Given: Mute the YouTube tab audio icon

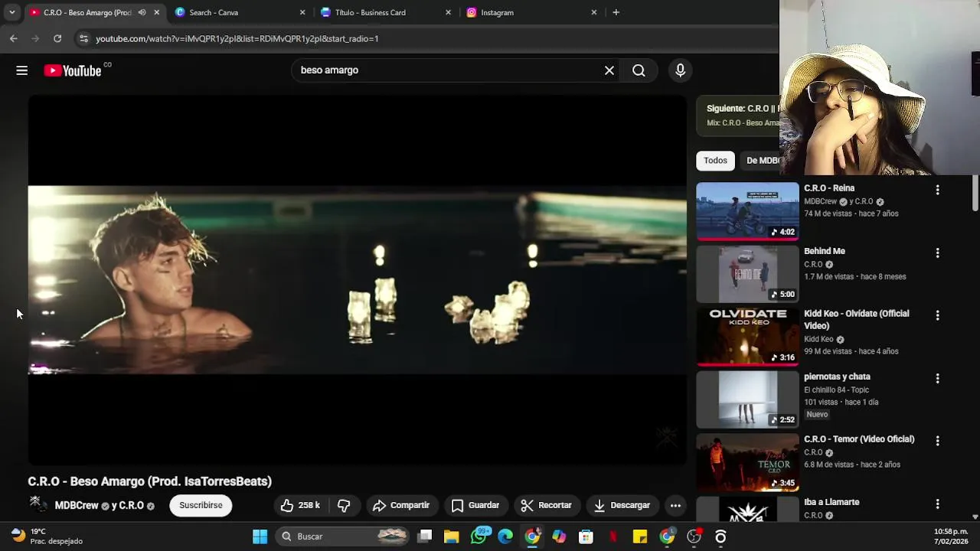Looking at the screenshot, I should click(x=142, y=12).
